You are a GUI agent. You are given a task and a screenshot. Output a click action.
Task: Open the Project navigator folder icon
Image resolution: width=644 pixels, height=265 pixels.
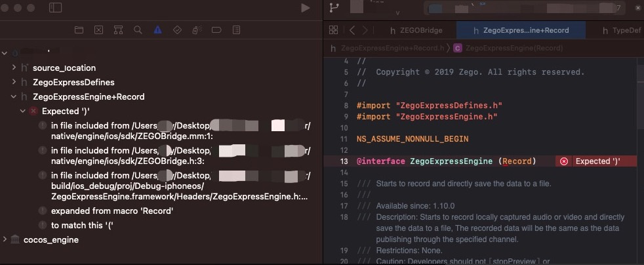pyautogui.click(x=79, y=30)
